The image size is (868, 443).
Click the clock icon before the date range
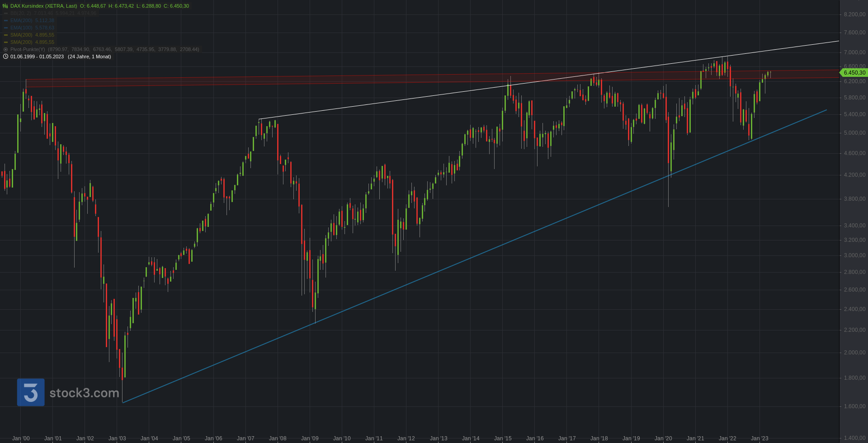[x=5, y=57]
